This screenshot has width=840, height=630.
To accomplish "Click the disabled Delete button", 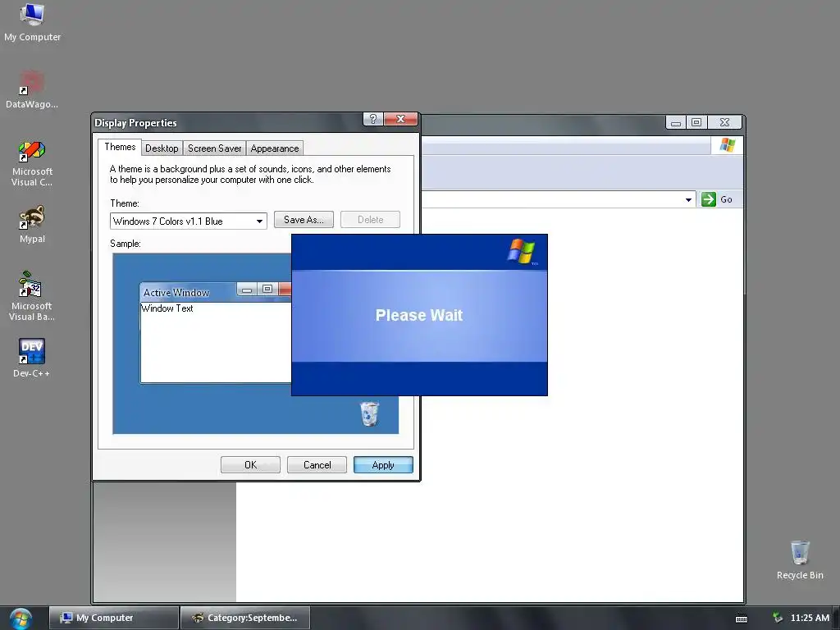I will [370, 220].
